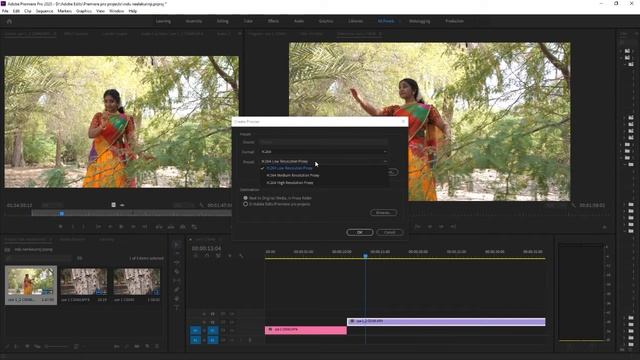
Task: Step forward one frame in Source monitor
Action: tap(133, 227)
